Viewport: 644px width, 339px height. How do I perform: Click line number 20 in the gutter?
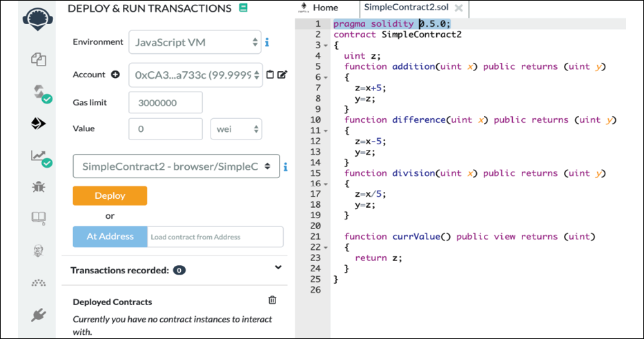point(315,226)
